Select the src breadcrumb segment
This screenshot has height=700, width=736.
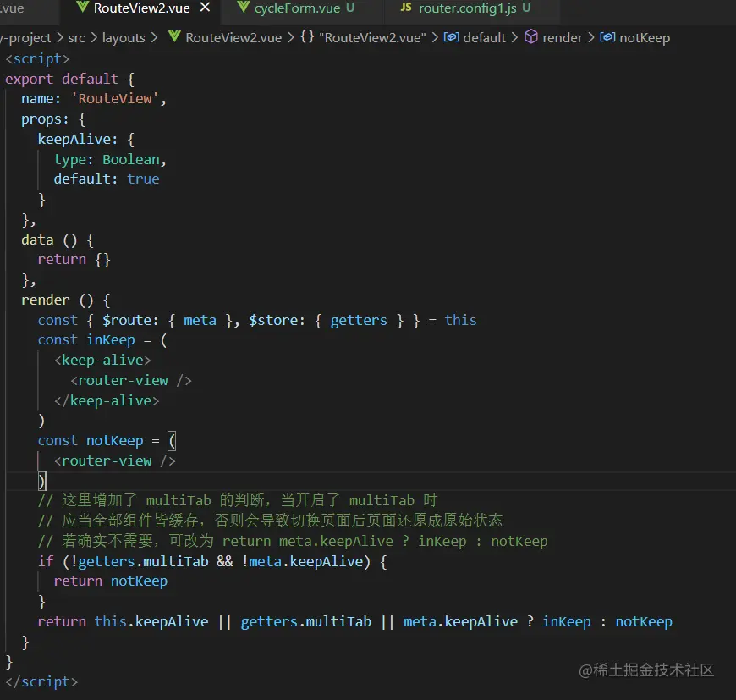pos(76,37)
